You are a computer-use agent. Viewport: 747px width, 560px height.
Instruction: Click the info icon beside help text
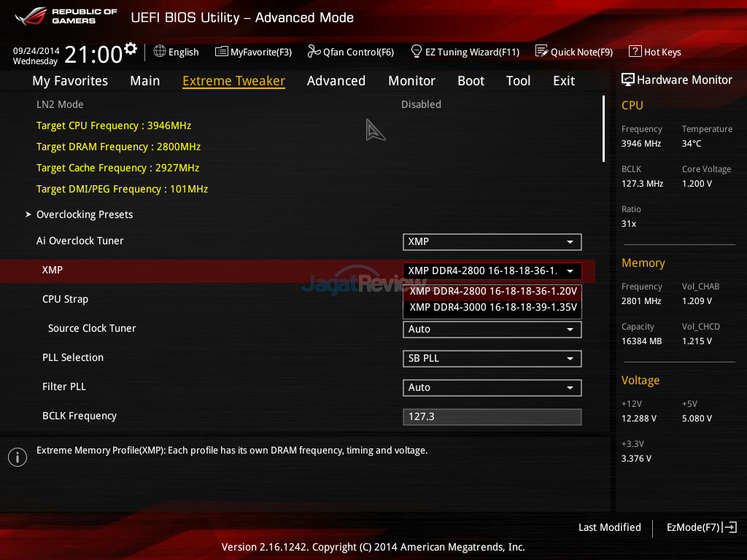(17, 457)
